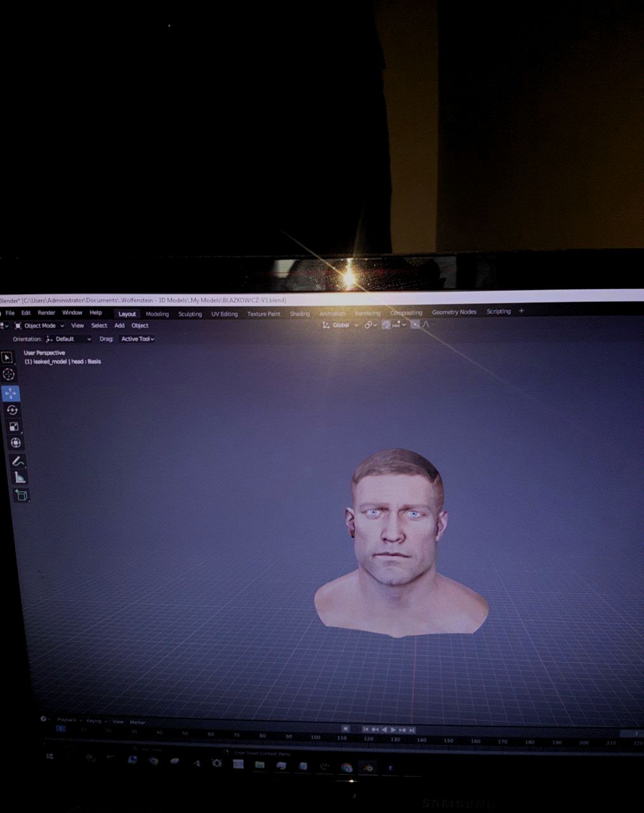Open the timeline View menu
644x813 pixels.
tap(118, 722)
